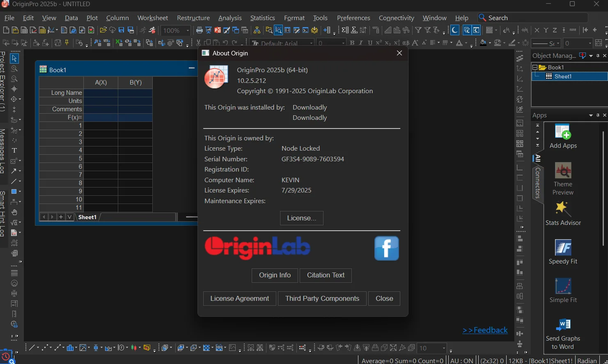
Task: Click the Bold formatting icon
Action: [x=352, y=43]
